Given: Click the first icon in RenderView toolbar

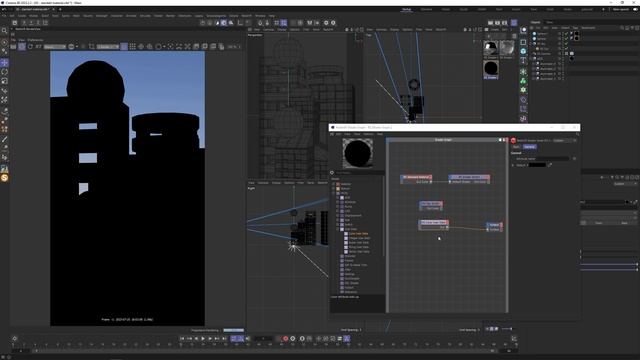Looking at the screenshot, I should pos(13,47).
